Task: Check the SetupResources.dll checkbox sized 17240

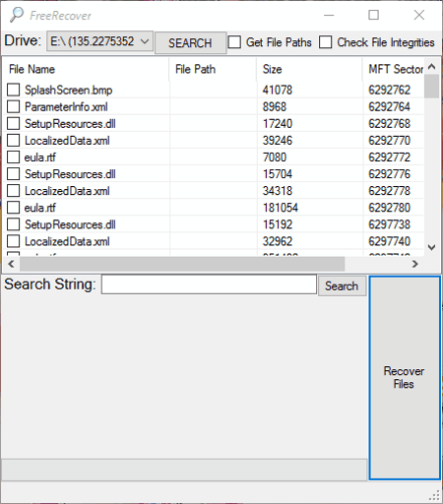Action: (14, 123)
